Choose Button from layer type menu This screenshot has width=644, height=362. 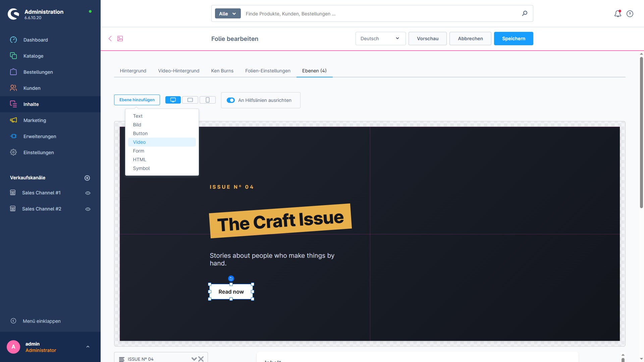pos(162,133)
